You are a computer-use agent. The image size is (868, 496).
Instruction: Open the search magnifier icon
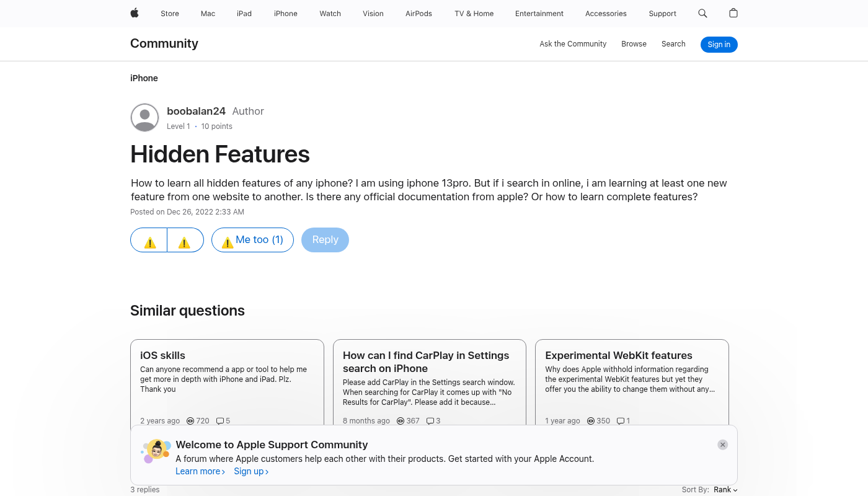702,13
